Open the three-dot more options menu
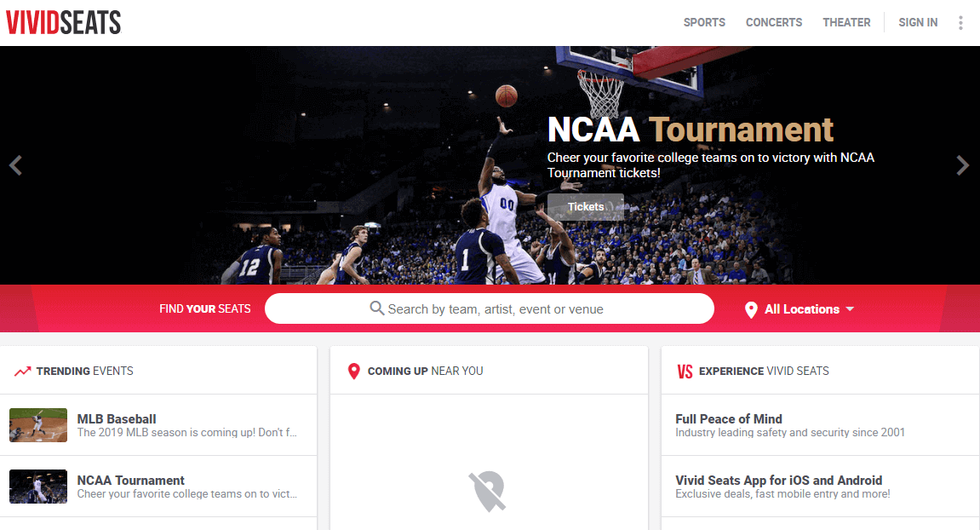Viewport: 980px width, 530px height. click(960, 23)
